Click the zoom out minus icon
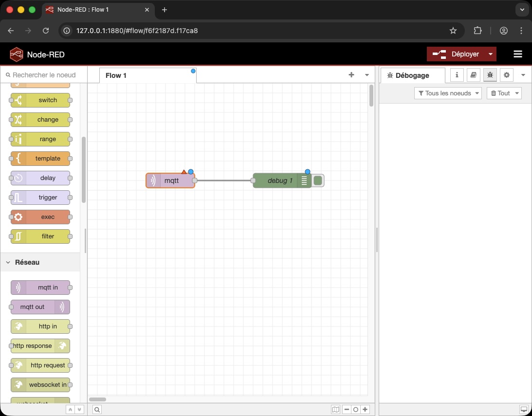This screenshot has height=416, width=532. [x=346, y=410]
